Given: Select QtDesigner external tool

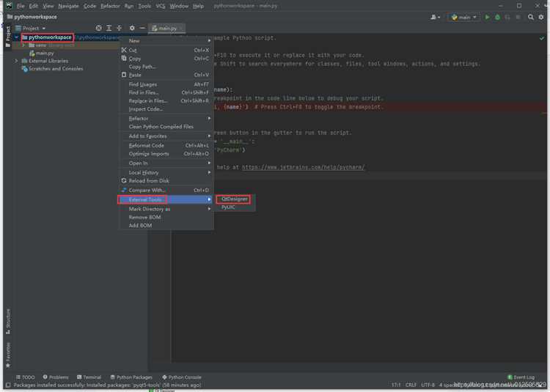Looking at the screenshot, I should point(235,199).
